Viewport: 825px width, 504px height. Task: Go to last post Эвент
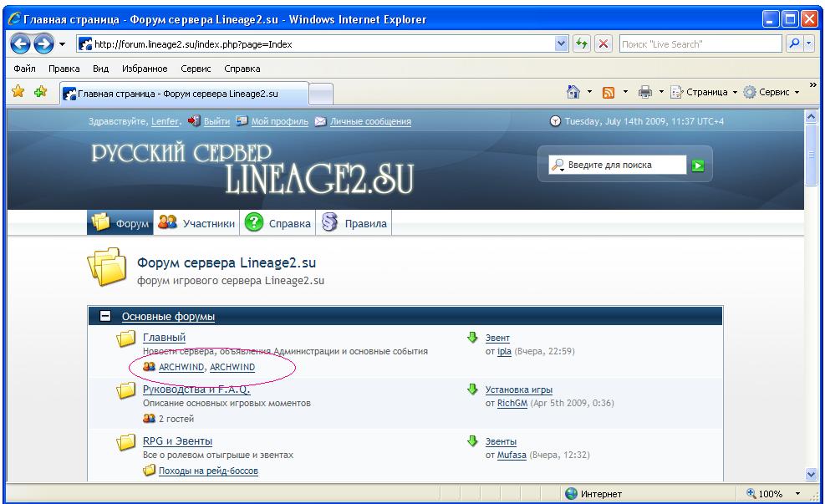click(x=497, y=338)
